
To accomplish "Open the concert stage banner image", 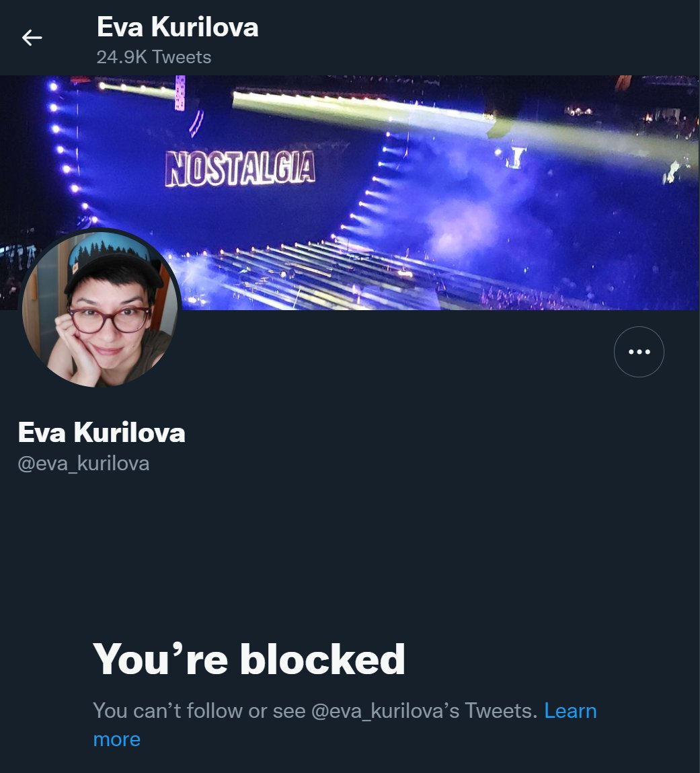I will pyautogui.click(x=350, y=193).
